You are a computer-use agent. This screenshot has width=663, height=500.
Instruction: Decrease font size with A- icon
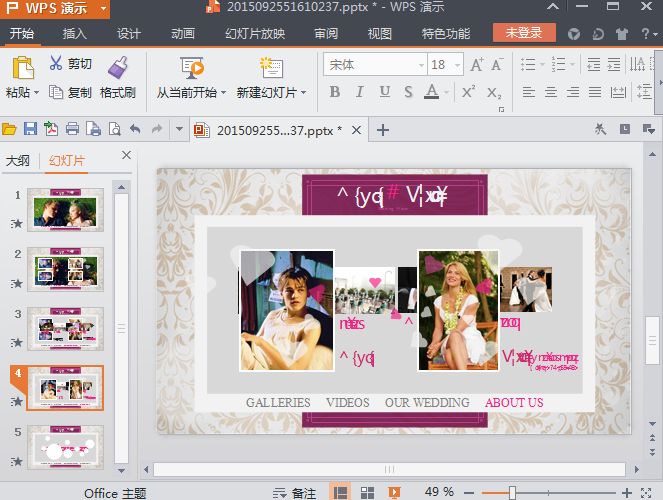[497, 64]
